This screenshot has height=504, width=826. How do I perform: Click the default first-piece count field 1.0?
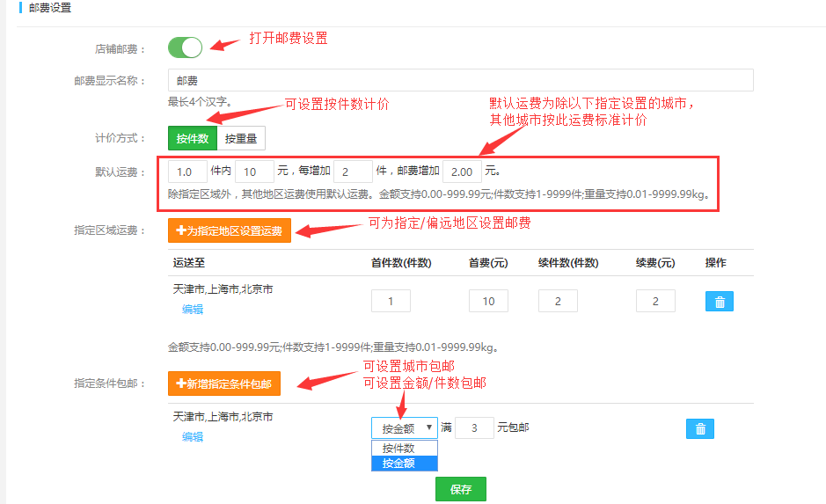(186, 172)
